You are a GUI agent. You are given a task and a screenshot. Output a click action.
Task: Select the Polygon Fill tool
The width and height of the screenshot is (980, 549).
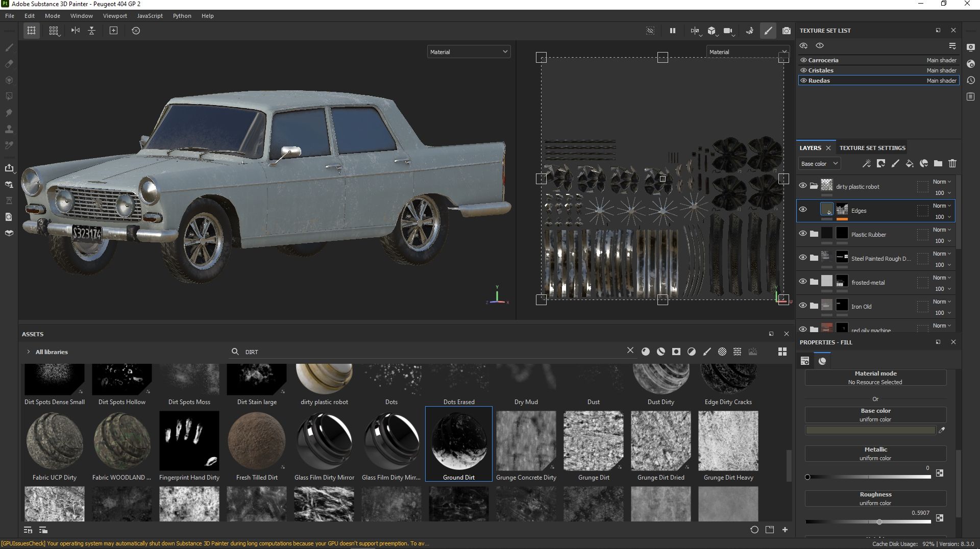tap(9, 96)
